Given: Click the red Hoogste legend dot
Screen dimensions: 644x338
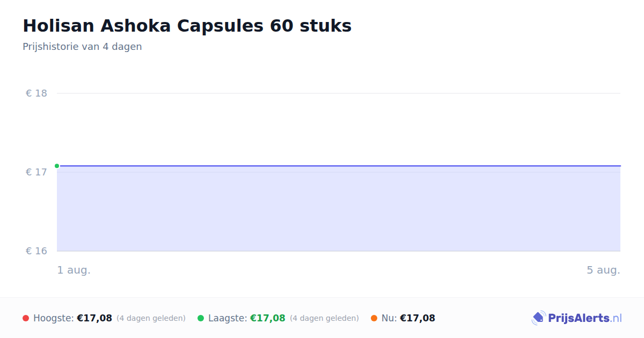Looking at the screenshot, I should click(x=26, y=318).
